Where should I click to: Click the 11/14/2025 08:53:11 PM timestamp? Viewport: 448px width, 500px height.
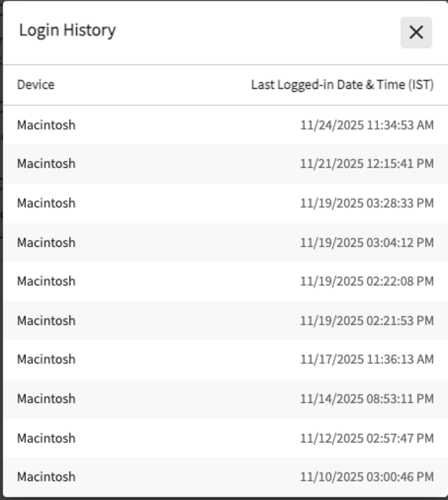366,399
